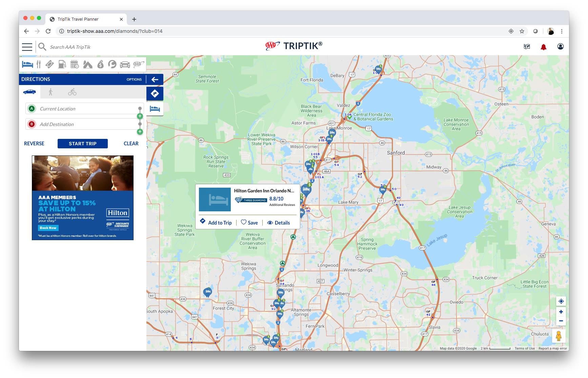The width and height of the screenshot is (588, 378).
Task: Click Chrome profile avatar
Action: (551, 31)
